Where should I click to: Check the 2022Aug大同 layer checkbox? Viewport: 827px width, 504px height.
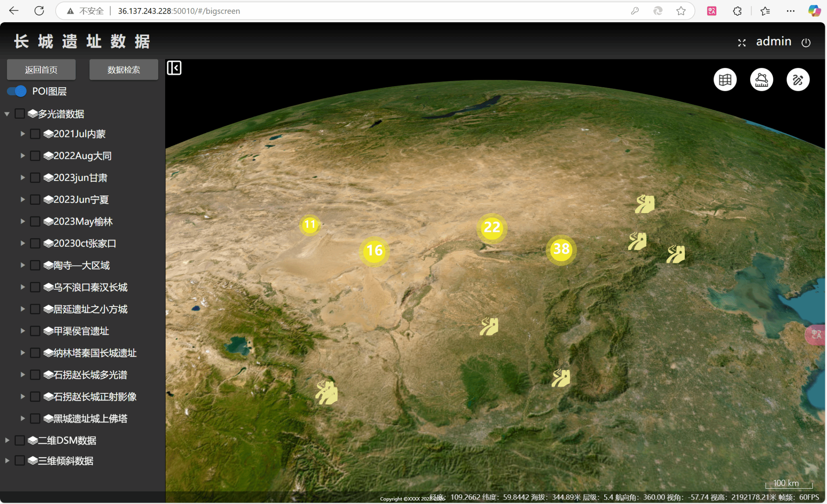[x=35, y=156]
